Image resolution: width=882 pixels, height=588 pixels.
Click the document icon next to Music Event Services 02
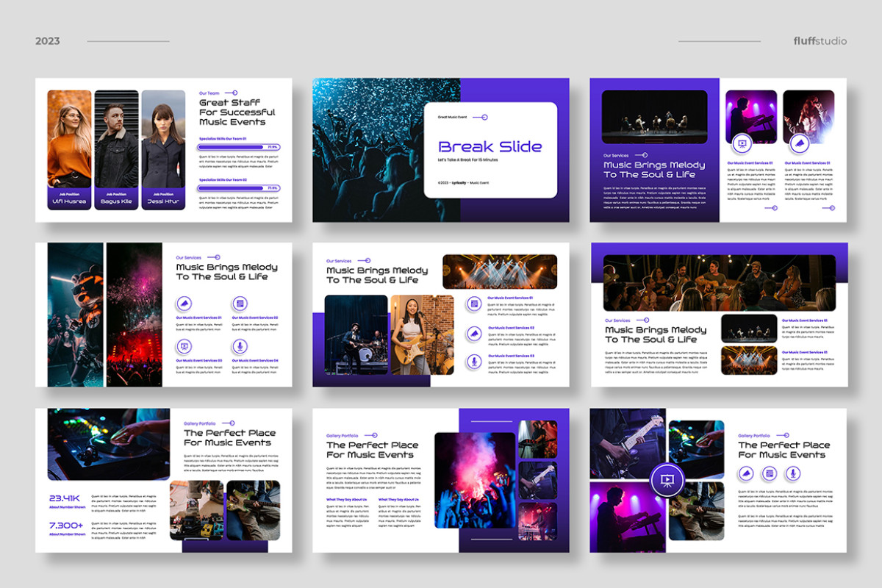474,303
